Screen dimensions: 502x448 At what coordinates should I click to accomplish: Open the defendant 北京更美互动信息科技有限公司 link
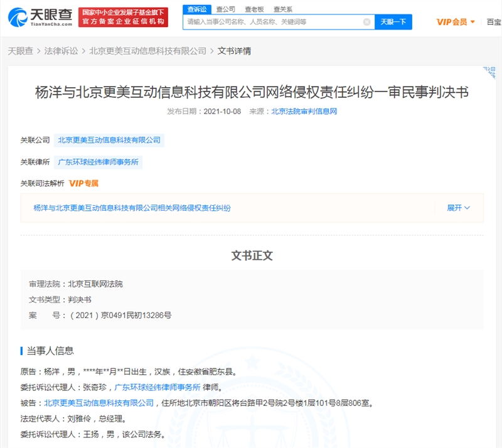point(99,403)
